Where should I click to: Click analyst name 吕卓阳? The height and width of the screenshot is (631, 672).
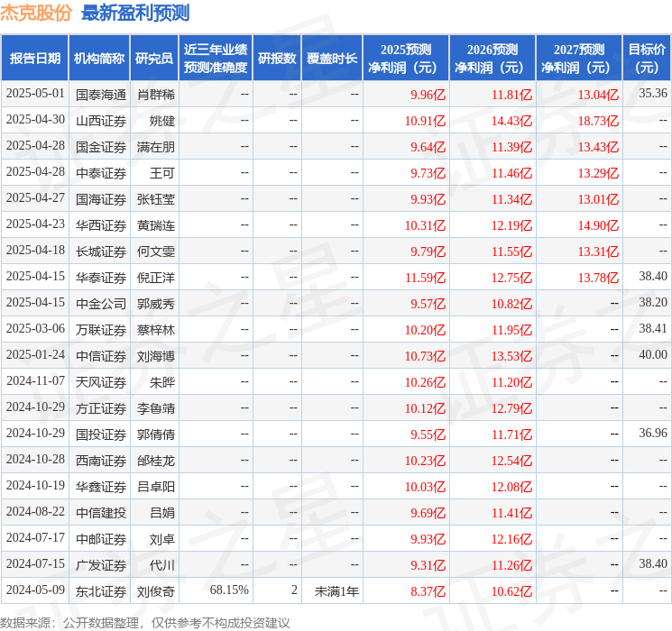click(156, 487)
